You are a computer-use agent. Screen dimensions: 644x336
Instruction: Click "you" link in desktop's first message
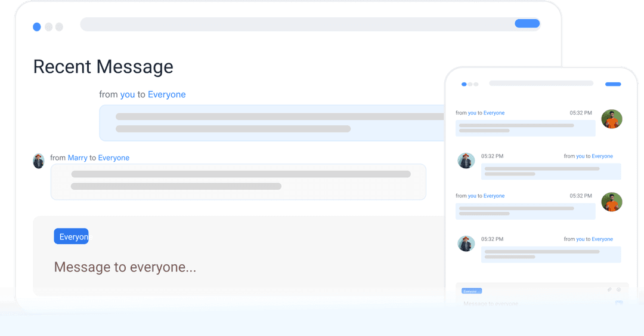[128, 94]
